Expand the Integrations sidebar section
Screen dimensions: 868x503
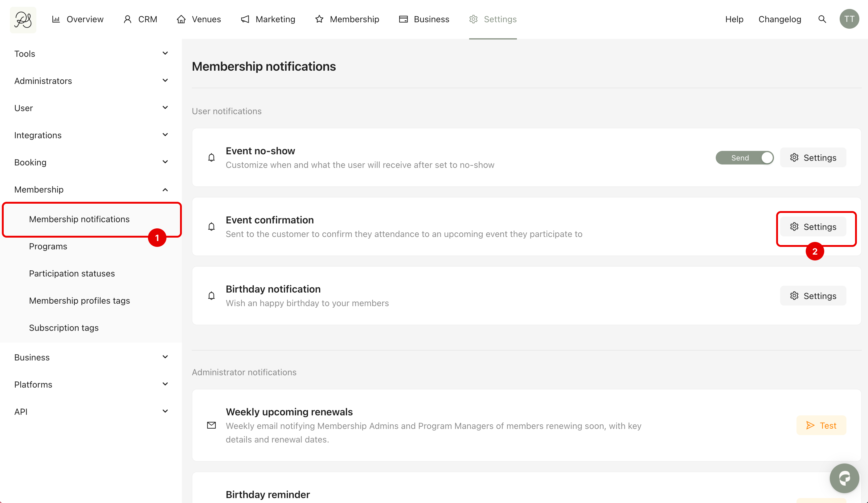[x=91, y=135]
